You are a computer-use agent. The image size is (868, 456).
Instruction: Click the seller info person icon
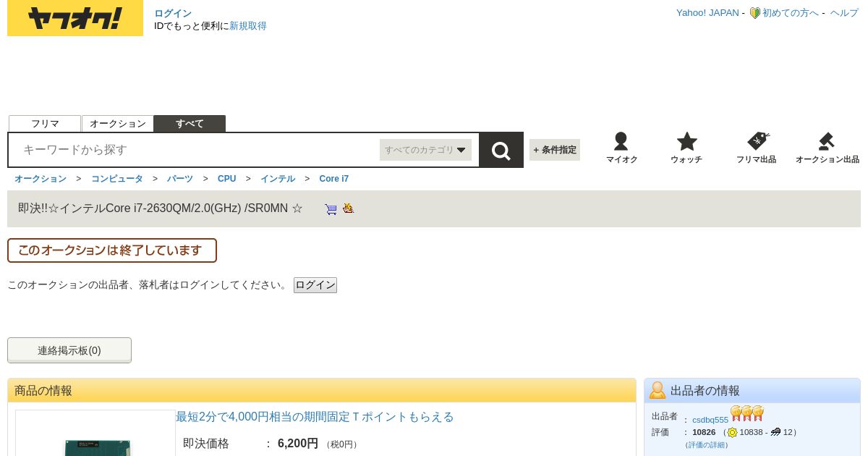coord(658,390)
